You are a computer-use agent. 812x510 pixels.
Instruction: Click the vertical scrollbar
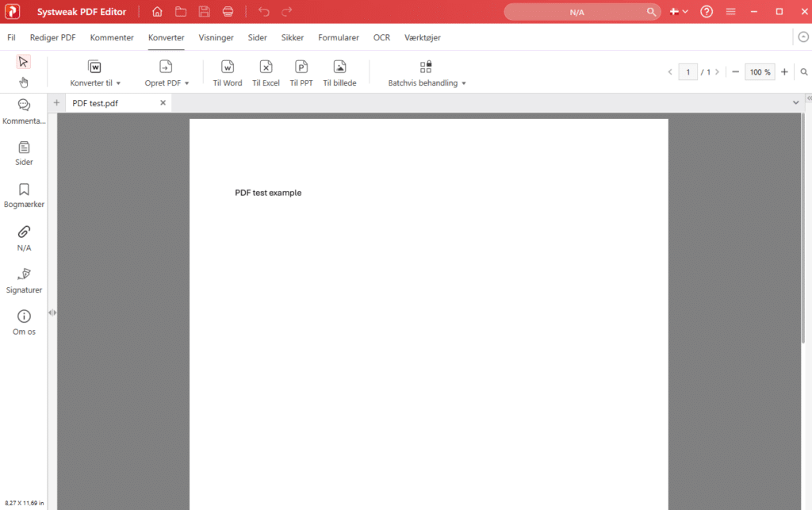click(803, 228)
